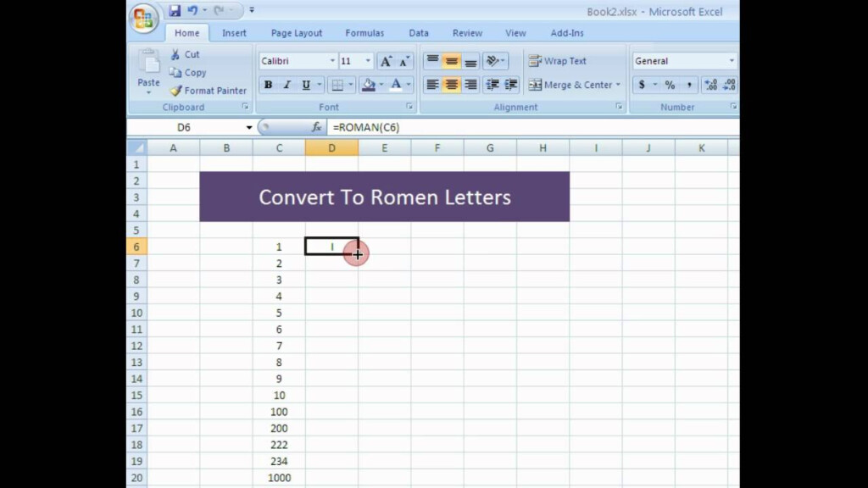Screen dimensions: 868x488
Task: Toggle Wrap Text
Action: [x=558, y=61]
